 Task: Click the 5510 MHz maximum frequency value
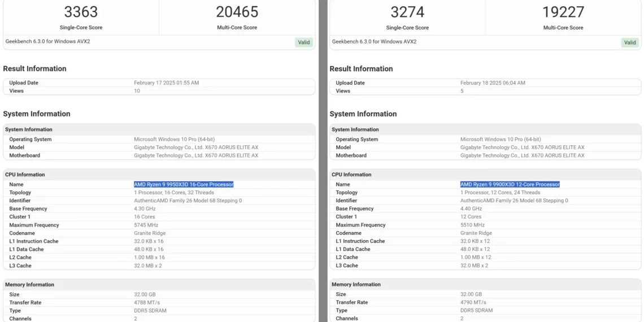point(472,225)
